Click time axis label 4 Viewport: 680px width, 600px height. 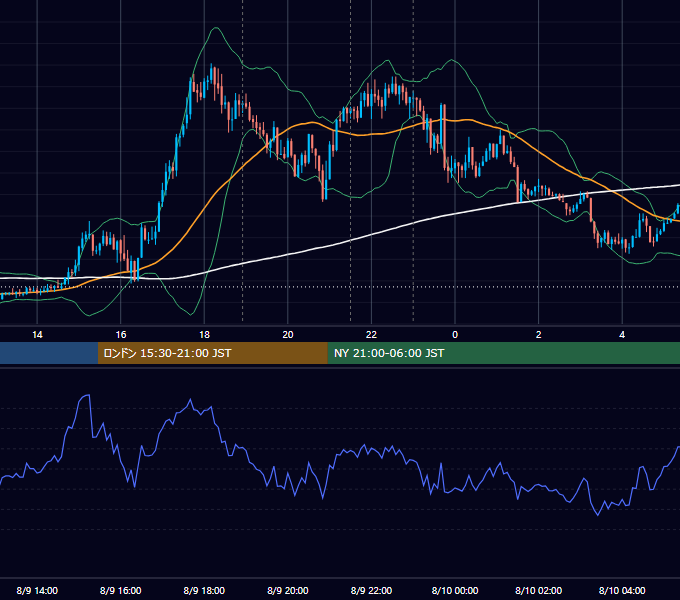622,335
